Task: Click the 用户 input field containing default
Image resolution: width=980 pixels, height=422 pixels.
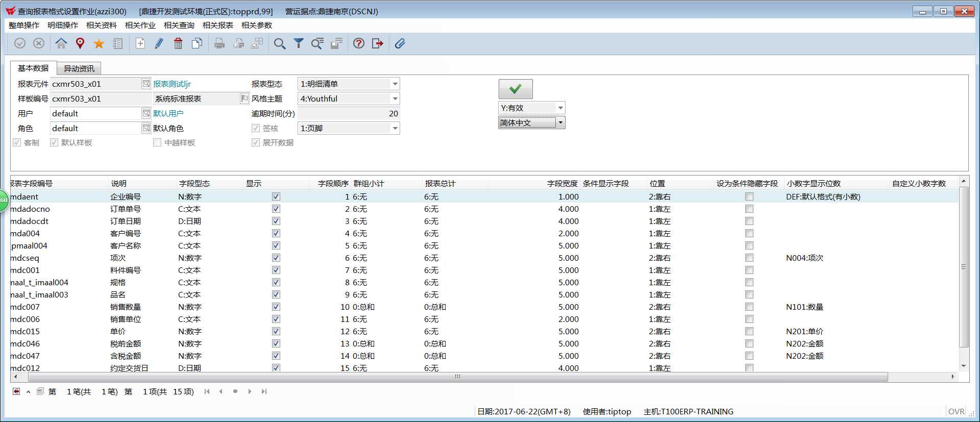Action: [x=95, y=113]
